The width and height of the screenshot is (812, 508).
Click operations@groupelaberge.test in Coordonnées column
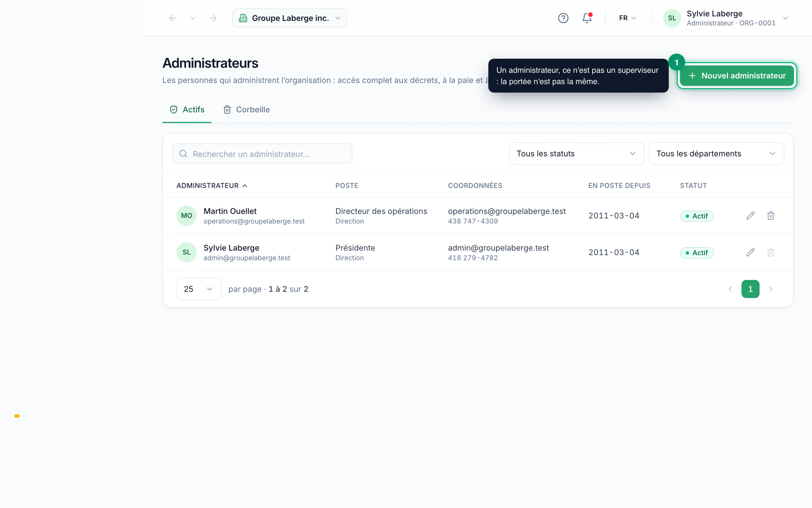(507, 211)
